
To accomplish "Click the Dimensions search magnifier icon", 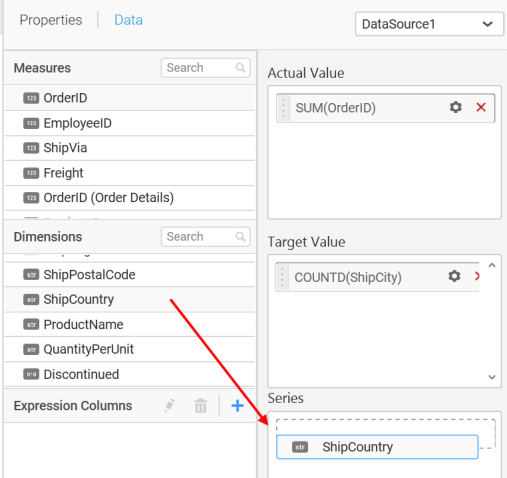I will point(240,237).
